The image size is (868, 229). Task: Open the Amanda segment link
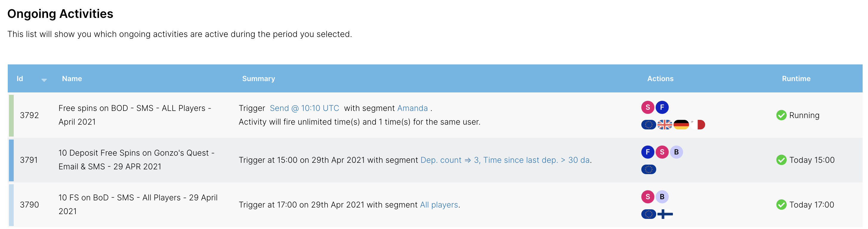point(413,108)
